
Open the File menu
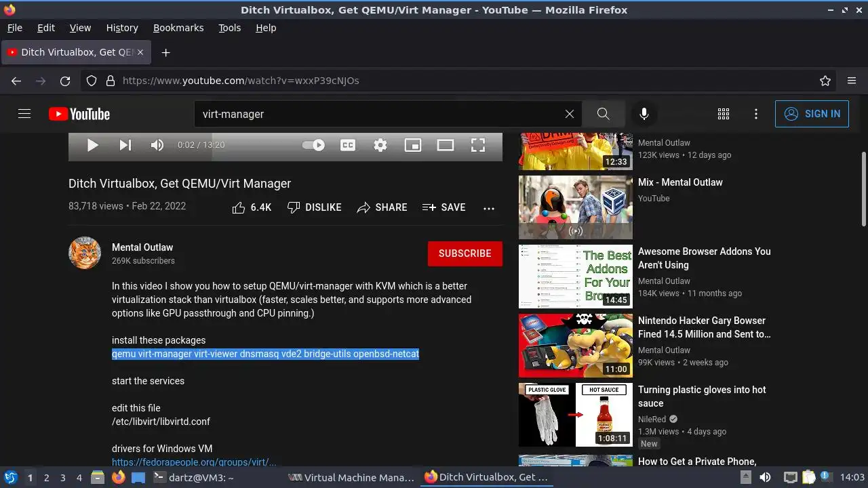(x=15, y=28)
